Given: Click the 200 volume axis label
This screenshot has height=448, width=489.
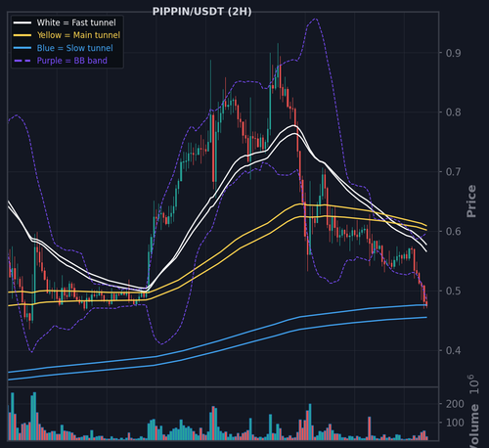Looking at the screenshot, I should (x=455, y=404).
